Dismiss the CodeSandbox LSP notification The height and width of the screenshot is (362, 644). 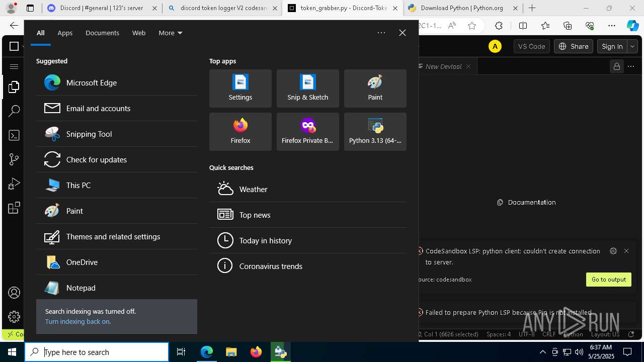[626, 251]
